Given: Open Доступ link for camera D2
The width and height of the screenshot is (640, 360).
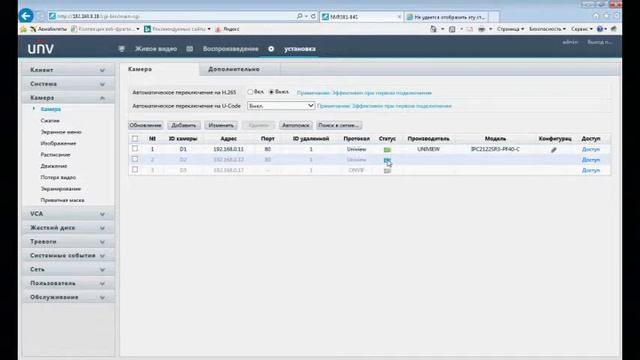Looking at the screenshot, I should 591,160.
